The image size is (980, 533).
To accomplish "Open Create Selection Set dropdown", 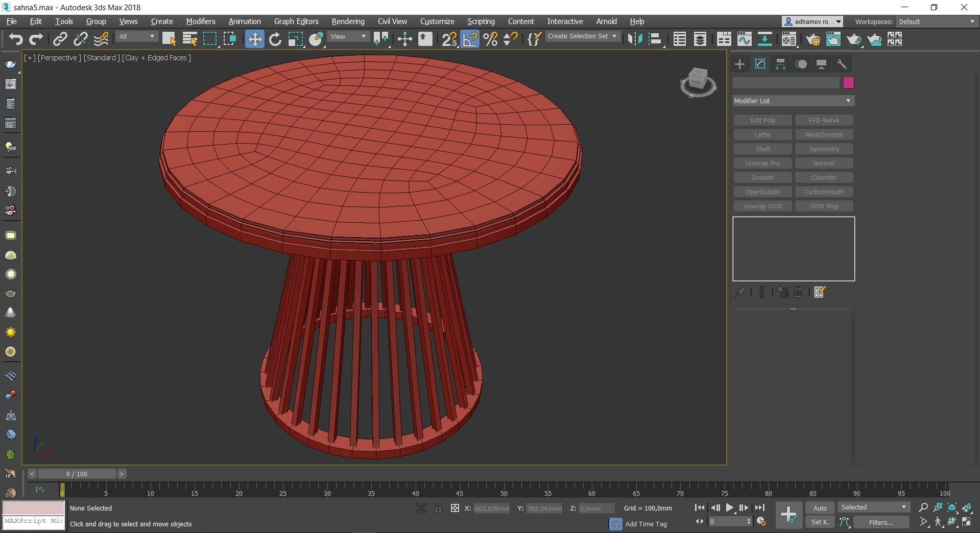I will point(582,36).
